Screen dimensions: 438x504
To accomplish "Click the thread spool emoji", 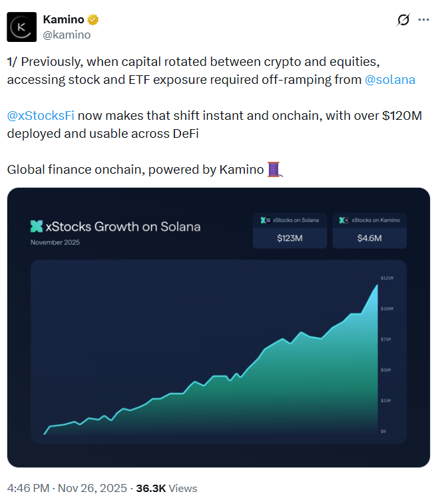I will tap(275, 169).
